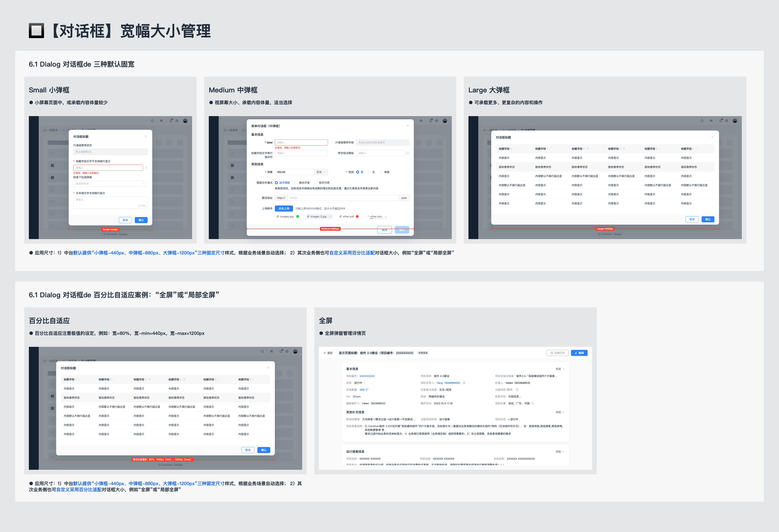Image resolution: width=779 pixels, height=532 pixels.
Task: Open the 请选择内容 dropdown selector
Action: point(110,184)
